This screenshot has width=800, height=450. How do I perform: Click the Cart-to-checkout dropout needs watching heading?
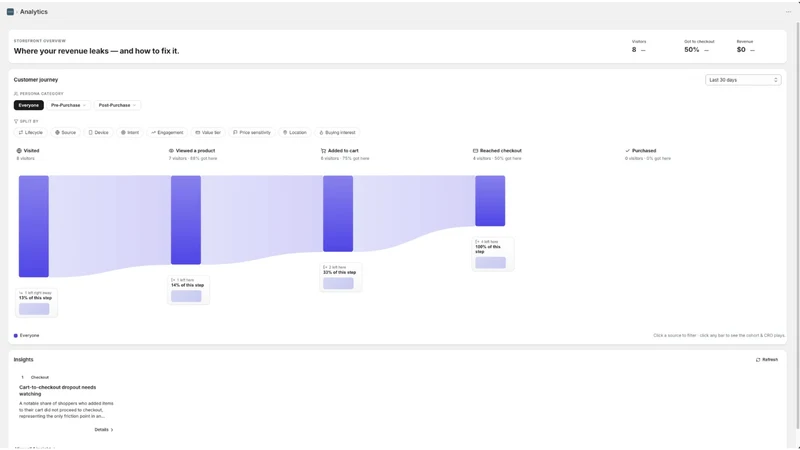pyautogui.click(x=58, y=390)
